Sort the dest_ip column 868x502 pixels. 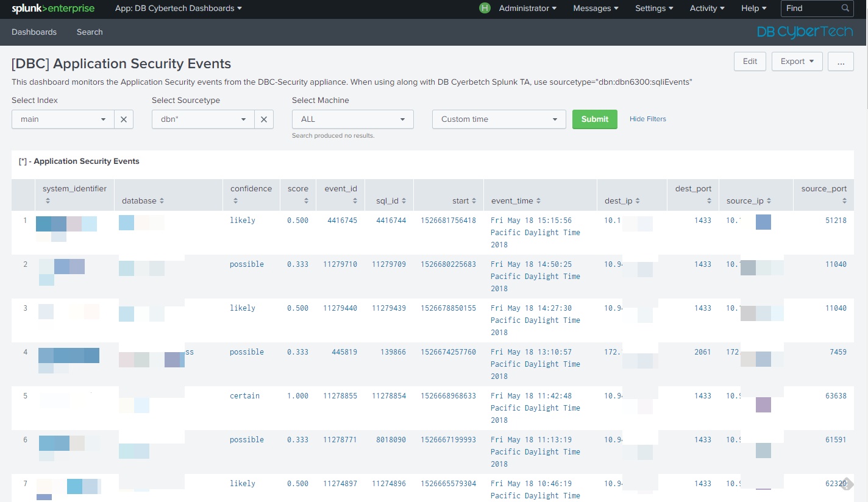(x=638, y=201)
